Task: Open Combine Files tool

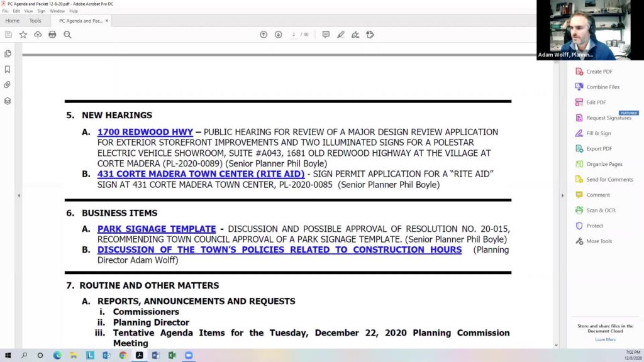Action: (x=597, y=87)
